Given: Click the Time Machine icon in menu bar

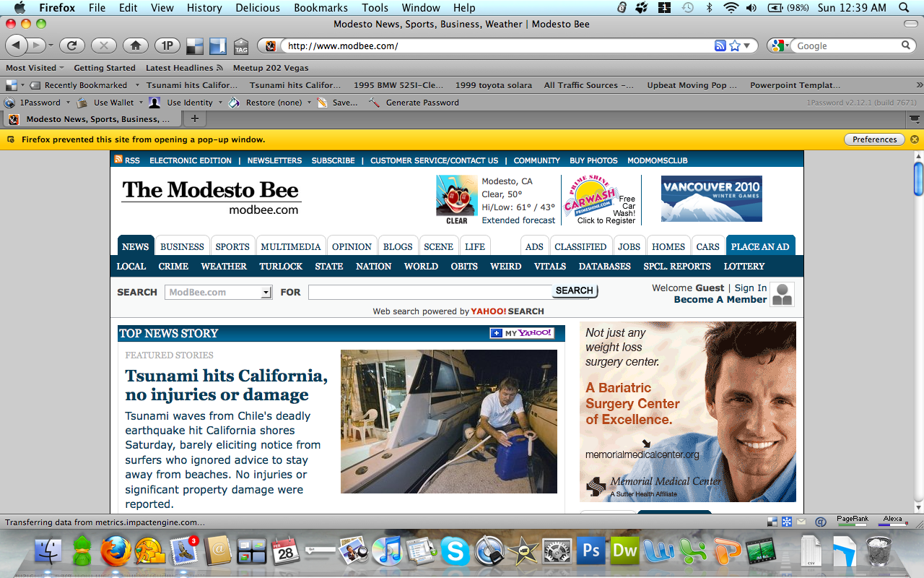Looking at the screenshot, I should point(688,8).
